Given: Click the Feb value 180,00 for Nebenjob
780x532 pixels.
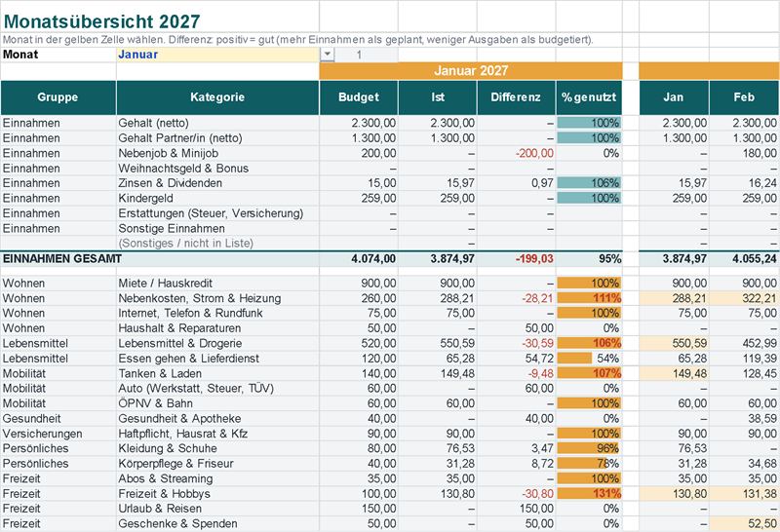Looking at the screenshot, I should pos(744,153).
